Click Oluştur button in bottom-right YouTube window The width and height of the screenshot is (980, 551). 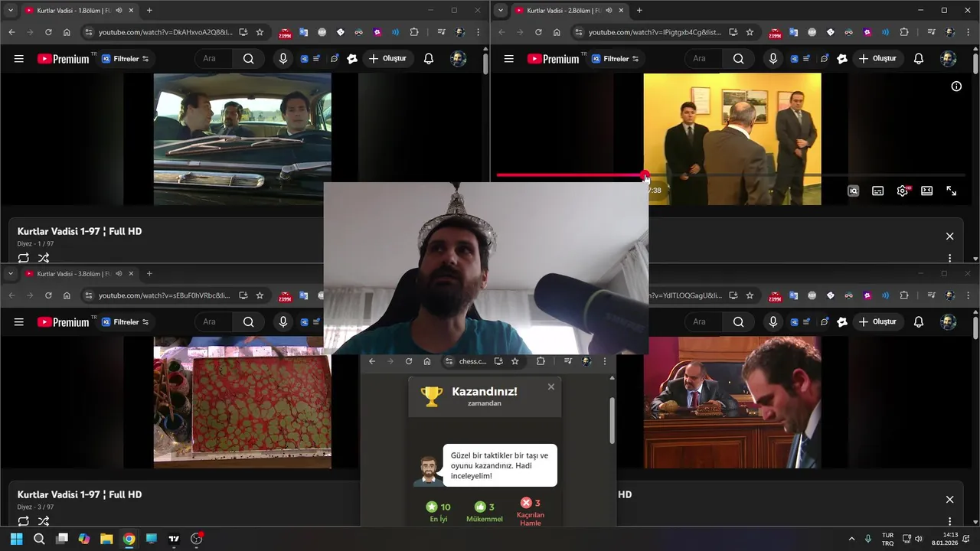point(877,322)
